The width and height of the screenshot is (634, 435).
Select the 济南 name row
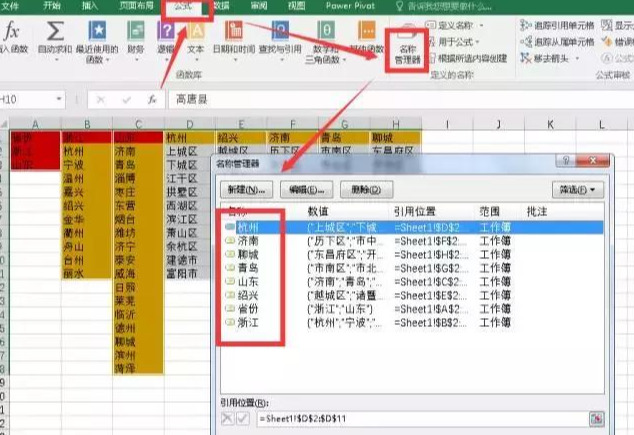tap(412, 241)
